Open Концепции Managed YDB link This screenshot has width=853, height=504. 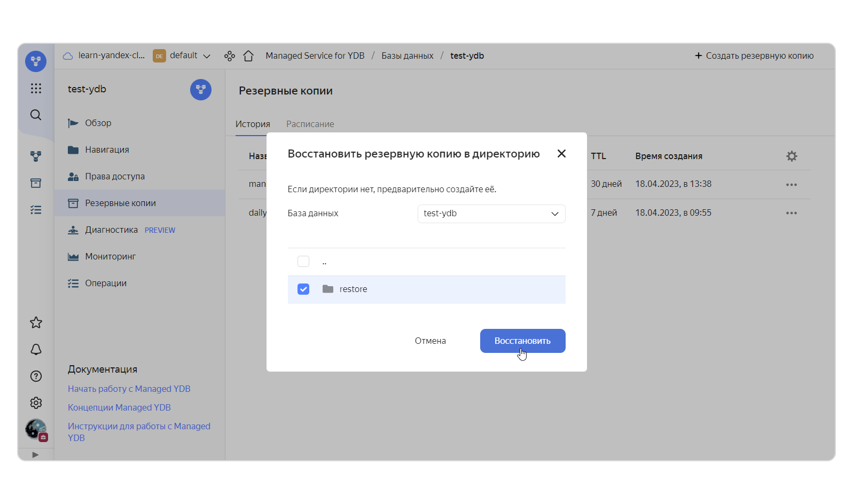(x=119, y=407)
